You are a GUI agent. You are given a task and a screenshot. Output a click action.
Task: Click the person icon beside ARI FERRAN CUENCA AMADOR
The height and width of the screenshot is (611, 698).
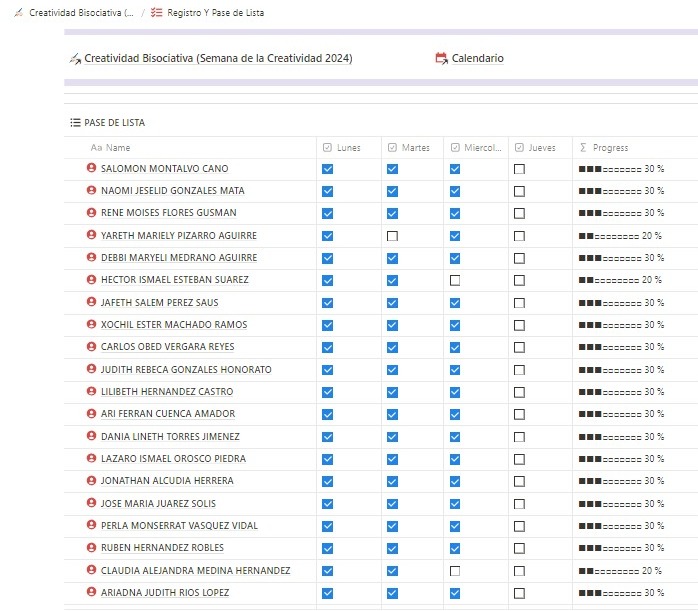tap(91, 413)
